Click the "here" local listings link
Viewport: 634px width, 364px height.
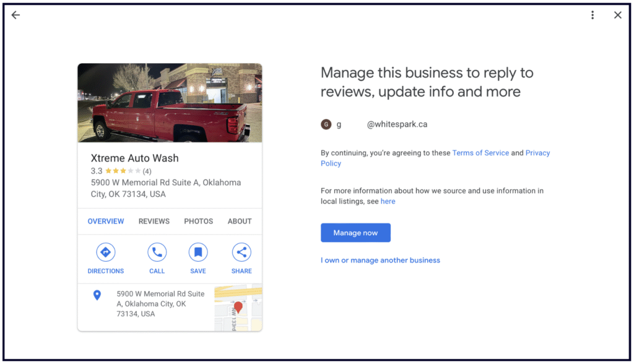(x=388, y=201)
